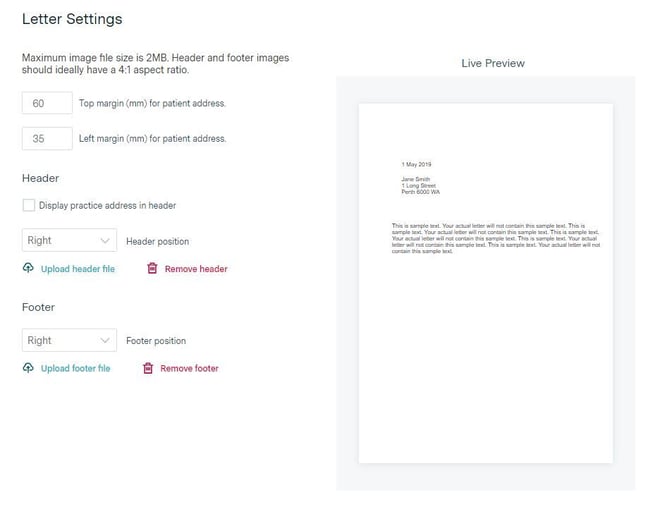
Task: Focus the Left margin field showing 35
Action: coord(47,139)
